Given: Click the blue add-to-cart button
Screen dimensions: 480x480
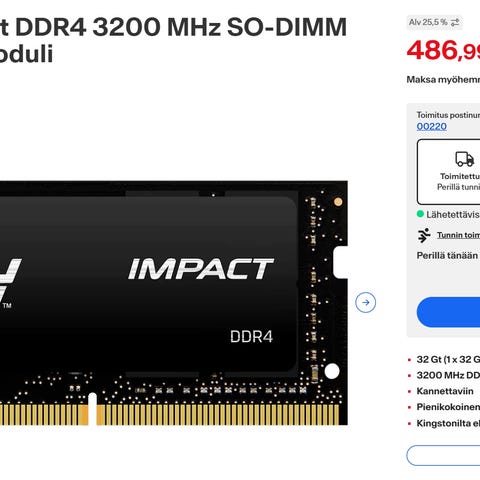Looking at the screenshot, I should 449,312.
